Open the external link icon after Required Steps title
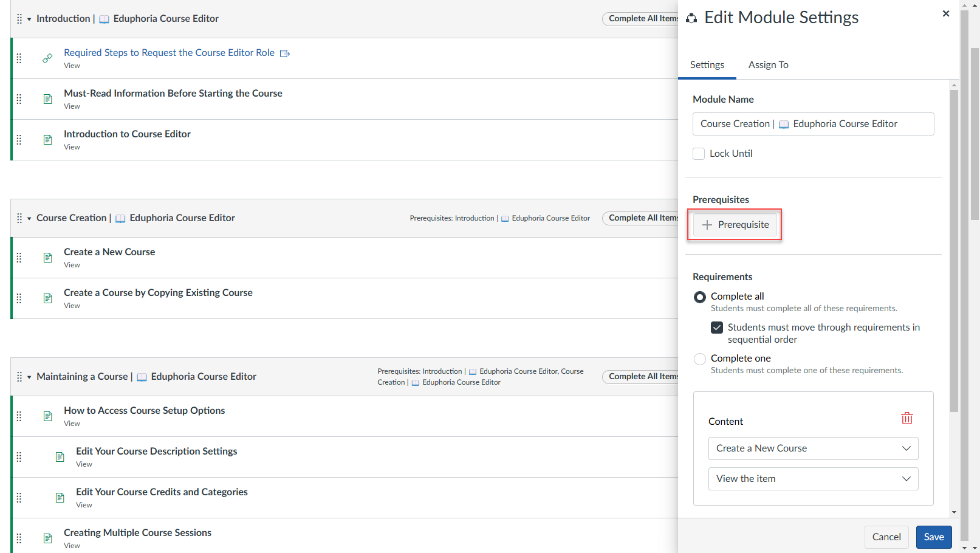The width and height of the screenshot is (980, 553). [284, 53]
